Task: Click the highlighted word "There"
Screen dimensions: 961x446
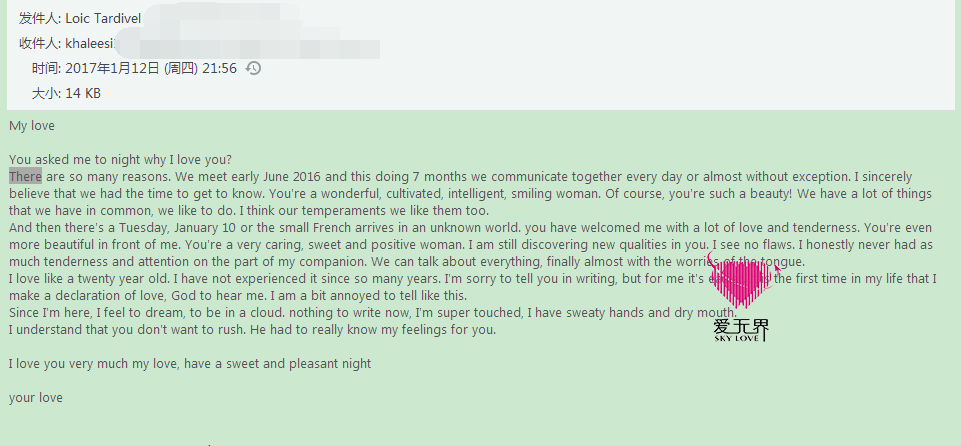Action: point(25,177)
